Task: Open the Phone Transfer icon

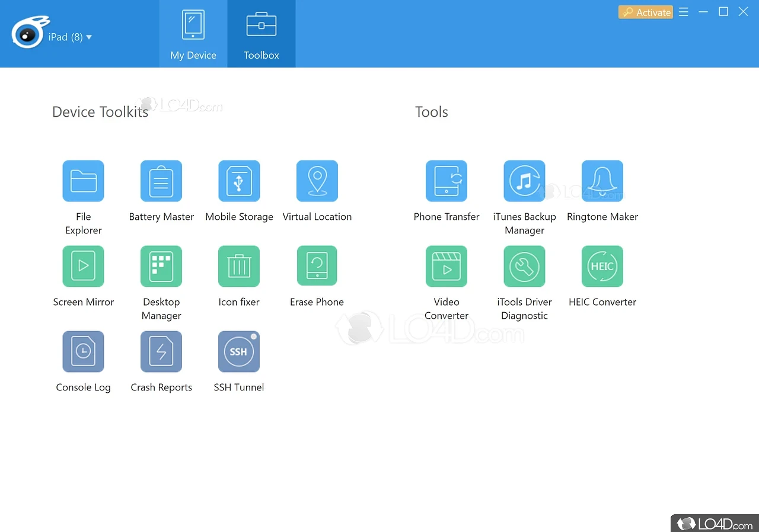Action: [447, 181]
